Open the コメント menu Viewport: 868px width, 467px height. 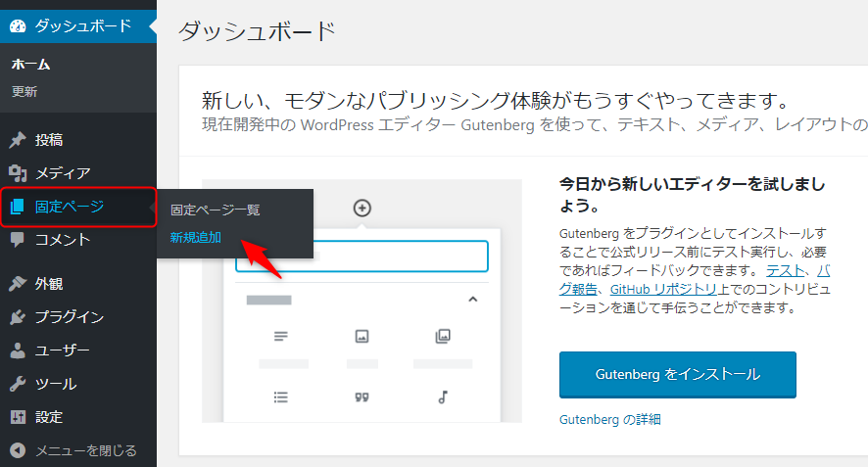pyautogui.click(x=78, y=240)
